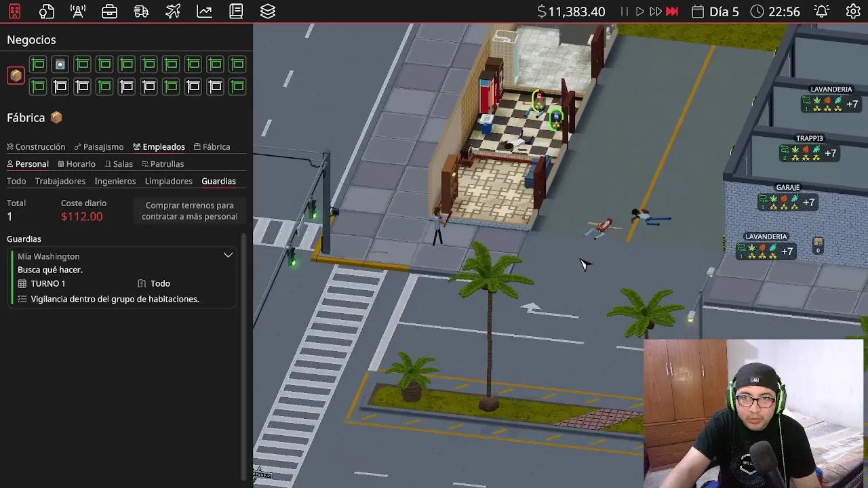868x488 pixels.
Task: Open the Horario sub-tab
Action: click(77, 163)
